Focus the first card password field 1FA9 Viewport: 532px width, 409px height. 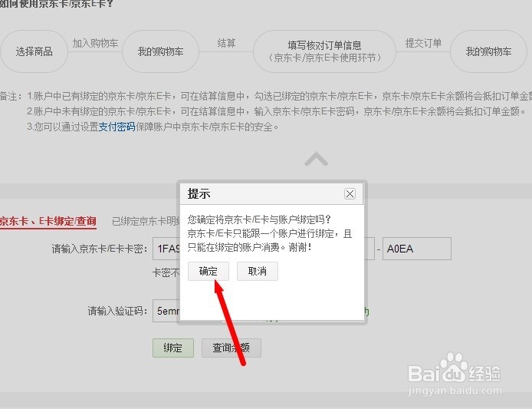(x=166, y=249)
